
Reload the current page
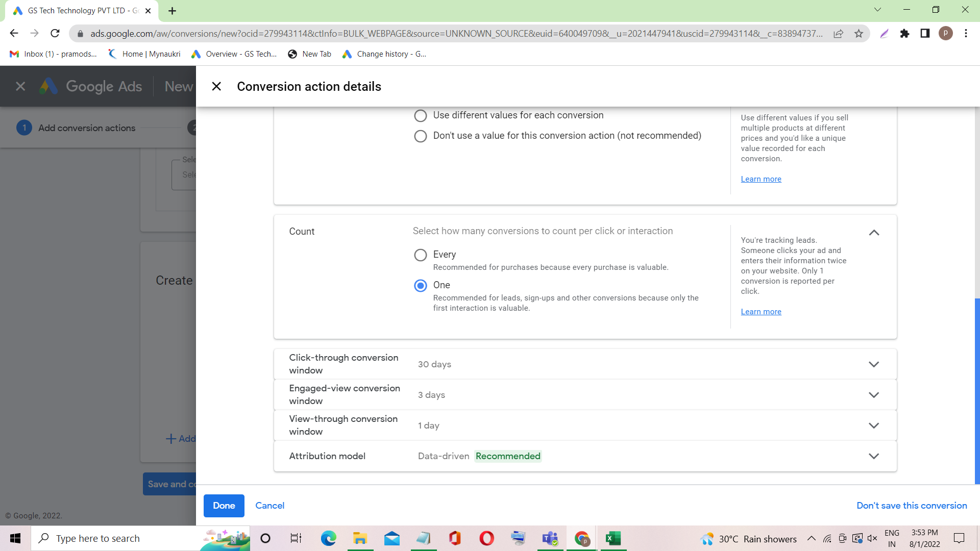55,34
